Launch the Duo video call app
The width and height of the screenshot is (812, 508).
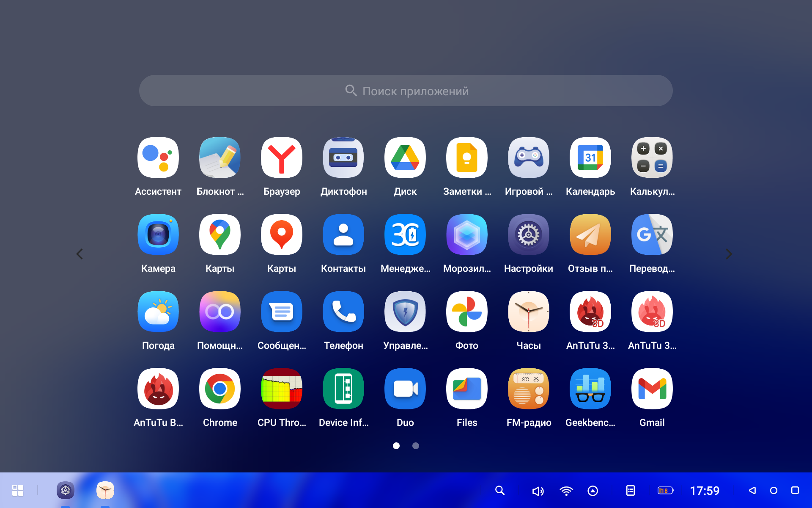[x=405, y=389]
